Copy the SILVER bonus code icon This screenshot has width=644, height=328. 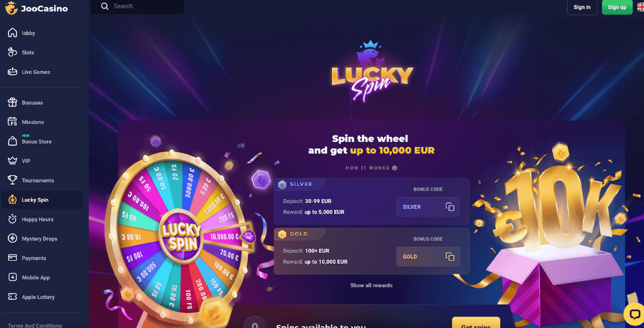coord(450,207)
